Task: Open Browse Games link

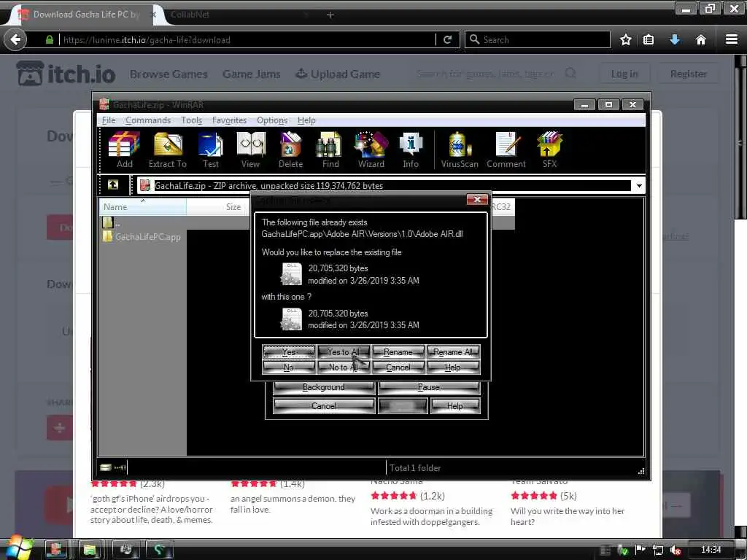Action: coord(169,74)
